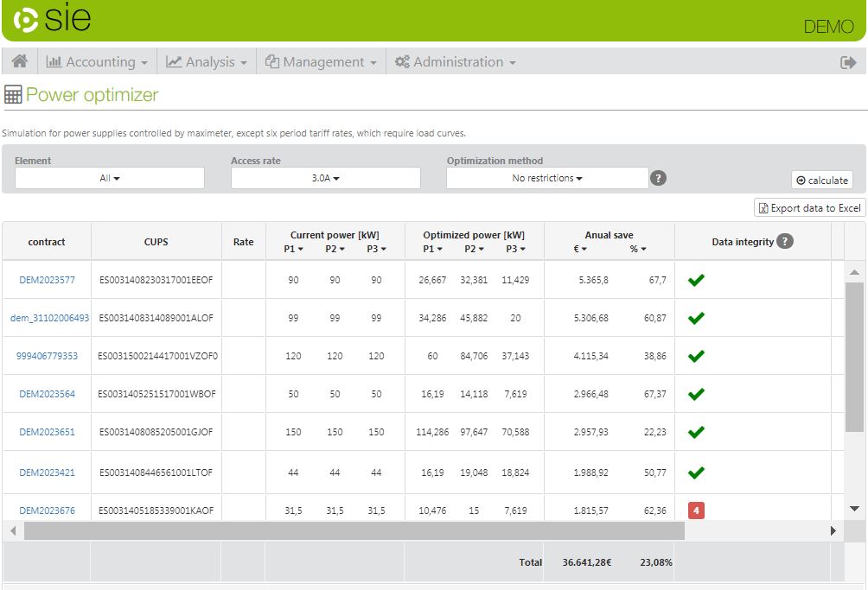
Task: Sort by Anual save euro column
Action: coord(579,249)
